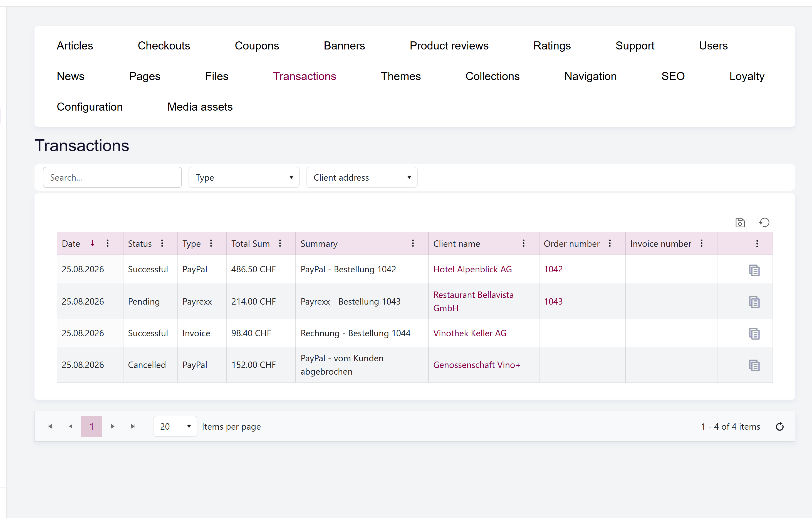Open the Checkouts tab
The width and height of the screenshot is (812, 518).
(164, 46)
